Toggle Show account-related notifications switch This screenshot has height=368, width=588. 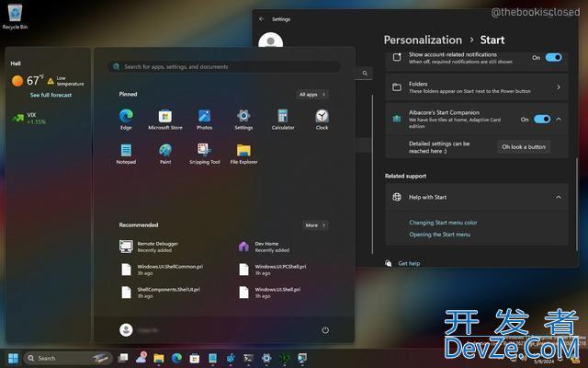(553, 57)
